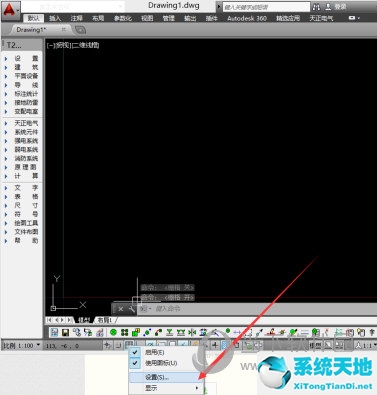Toggle snap mode button in status bar
Image resolution: width=377 pixels, height=395 pixels.
118,345
